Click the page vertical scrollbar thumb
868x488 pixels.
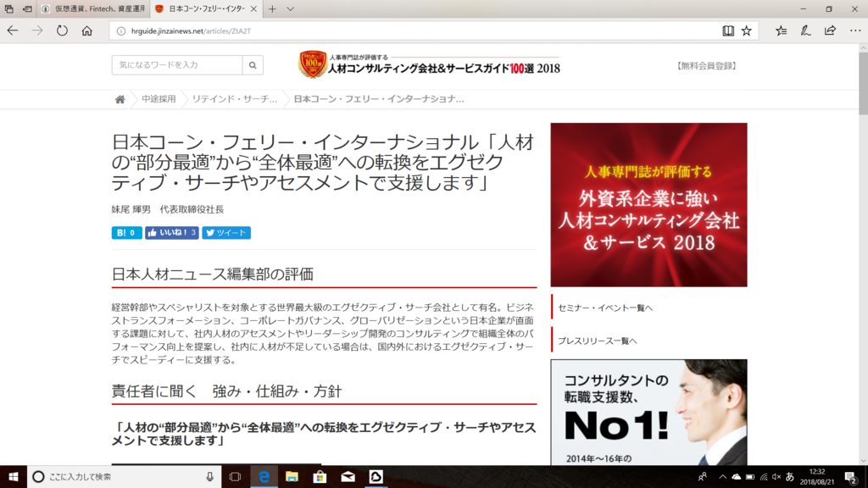click(x=863, y=83)
